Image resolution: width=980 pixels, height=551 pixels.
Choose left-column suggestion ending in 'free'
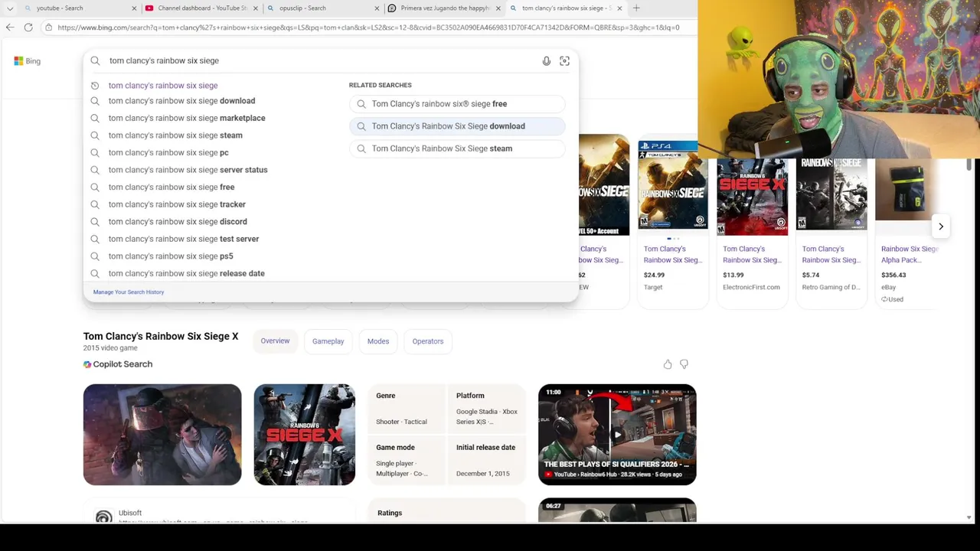pyautogui.click(x=171, y=187)
